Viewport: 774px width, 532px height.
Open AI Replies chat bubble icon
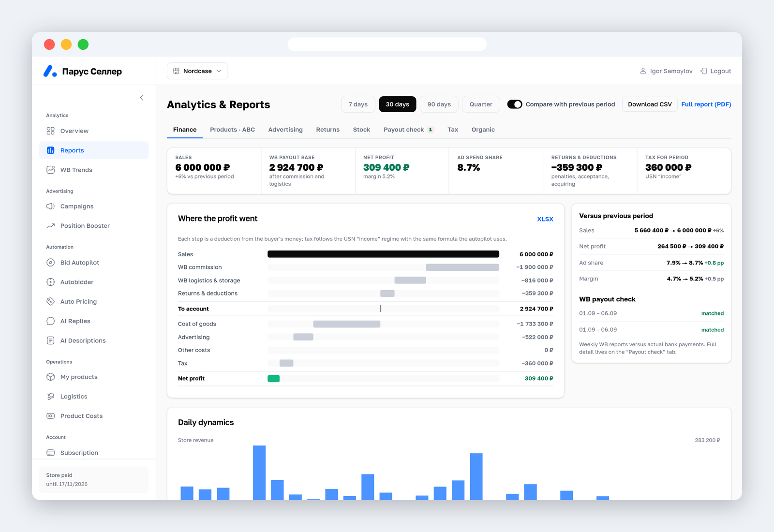pos(50,321)
